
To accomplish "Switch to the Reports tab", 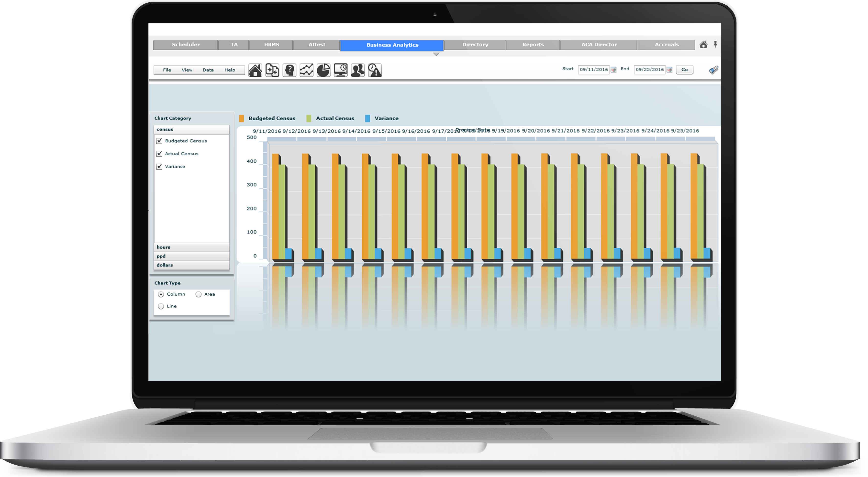I will click(533, 45).
